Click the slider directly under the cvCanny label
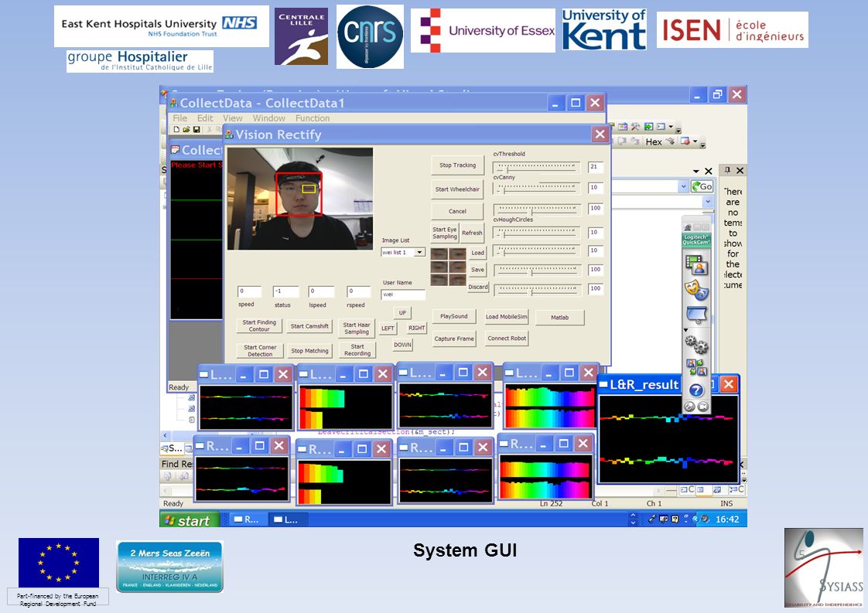 point(536,188)
